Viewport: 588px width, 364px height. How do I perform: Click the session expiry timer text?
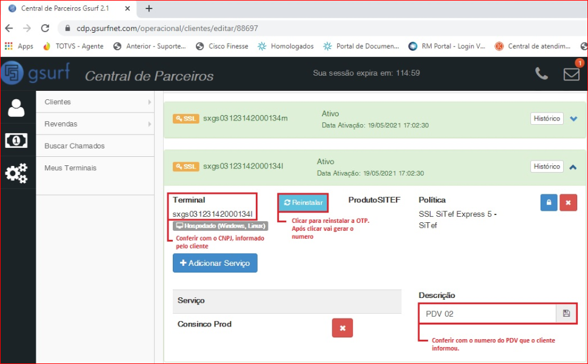[x=366, y=73]
